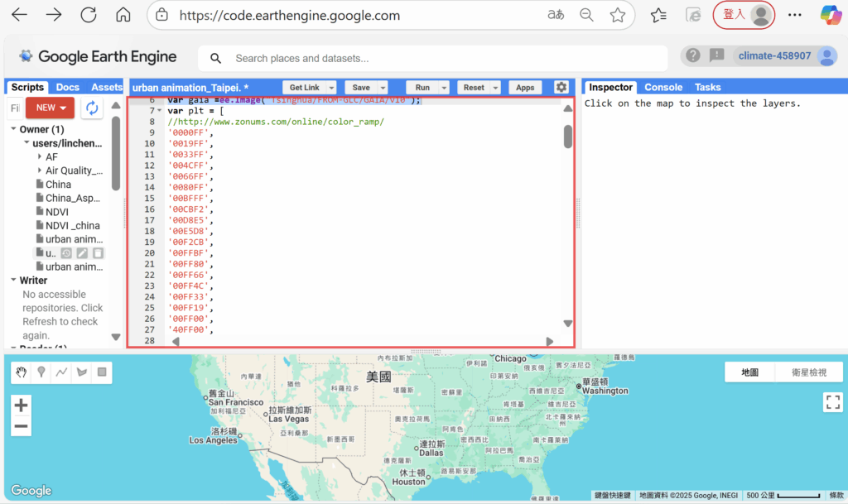This screenshot has height=504, width=848.
Task: Collapse the users/linchen repository
Action: coord(26,142)
